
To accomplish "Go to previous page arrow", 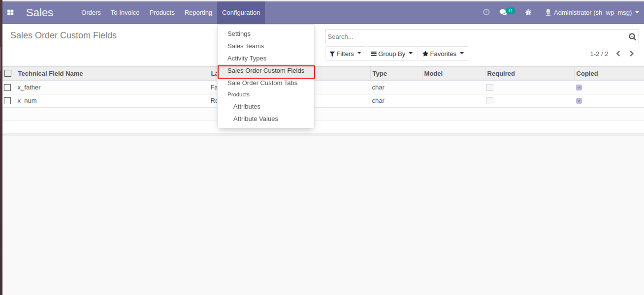I will click(618, 54).
